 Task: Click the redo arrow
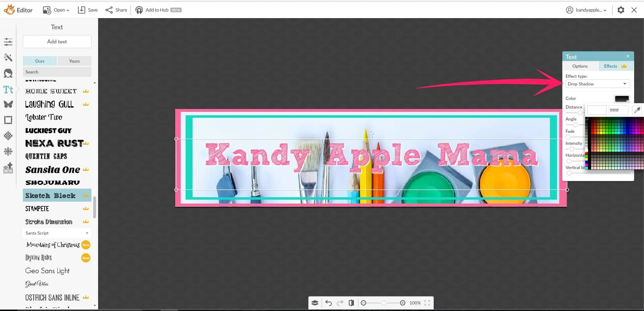pyautogui.click(x=340, y=303)
